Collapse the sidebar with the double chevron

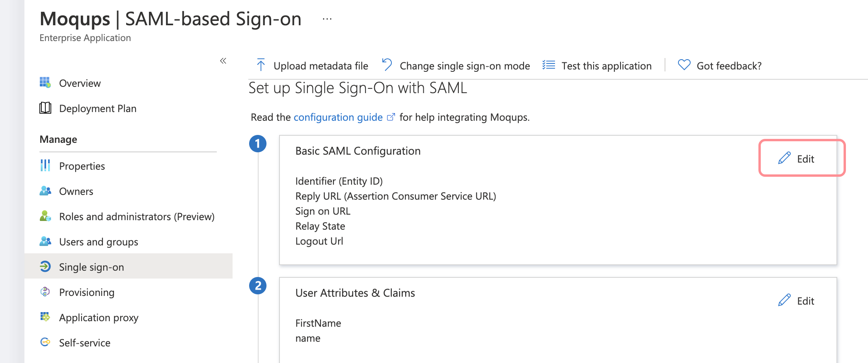tap(223, 61)
